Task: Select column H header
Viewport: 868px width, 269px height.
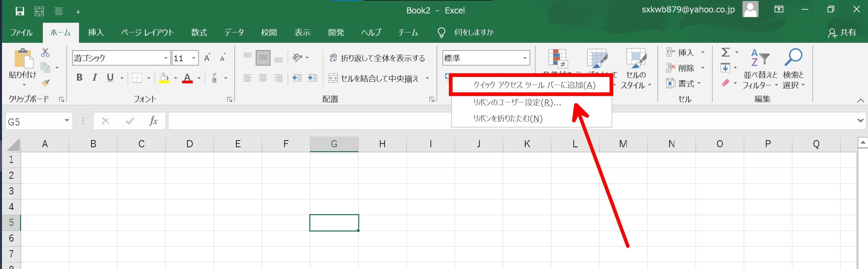Action: point(382,144)
